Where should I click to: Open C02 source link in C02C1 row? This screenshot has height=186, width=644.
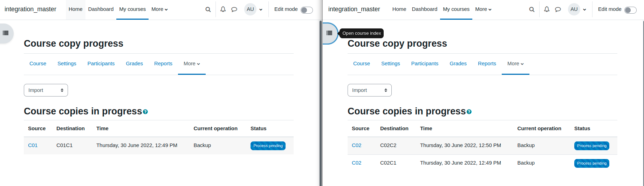(x=356, y=163)
